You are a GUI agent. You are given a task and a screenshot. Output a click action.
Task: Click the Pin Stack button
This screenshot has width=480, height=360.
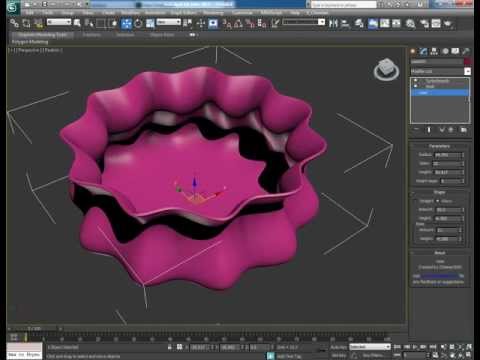click(x=416, y=129)
